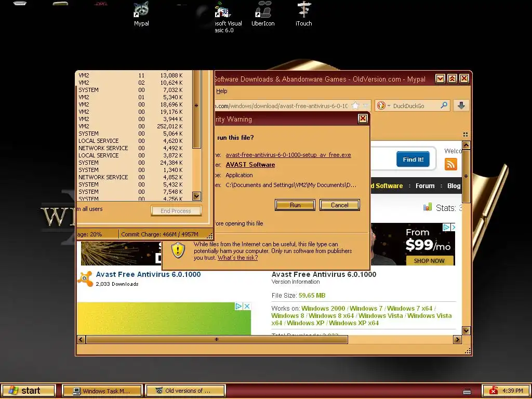Click the Commit Charge status bar entry
This screenshot has height=399, width=532.
(x=160, y=234)
